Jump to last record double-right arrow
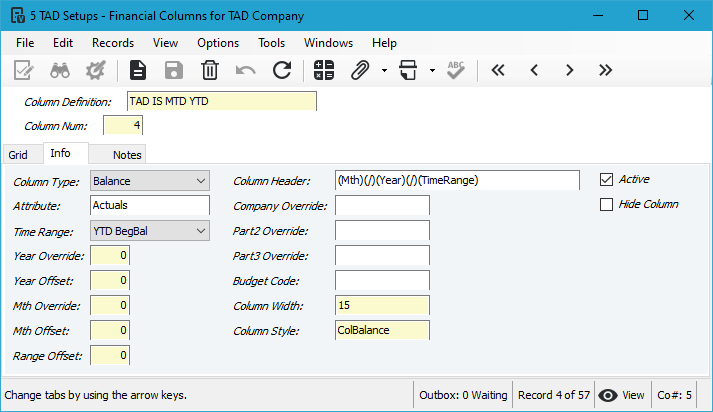This screenshot has width=713, height=412. 605,70
